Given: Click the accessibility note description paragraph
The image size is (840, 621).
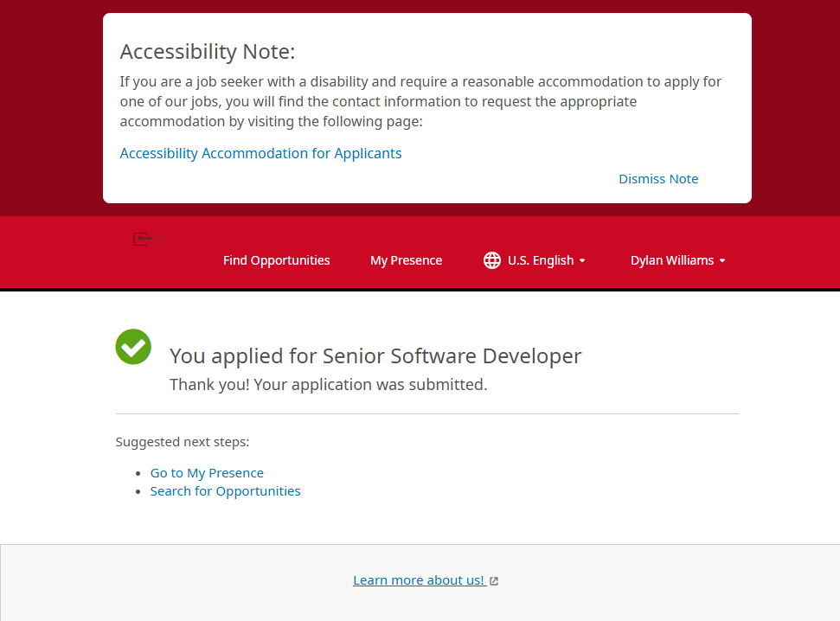Looking at the screenshot, I should [420, 101].
